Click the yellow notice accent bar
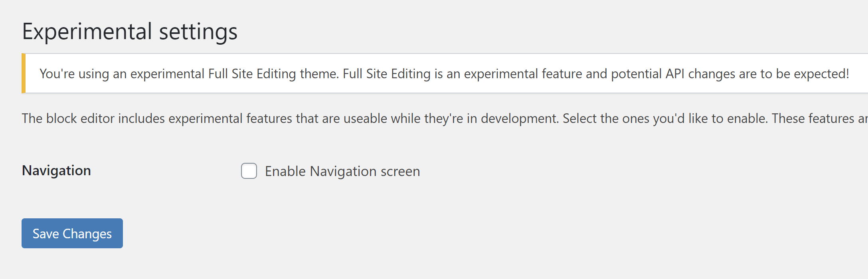 click(24, 73)
